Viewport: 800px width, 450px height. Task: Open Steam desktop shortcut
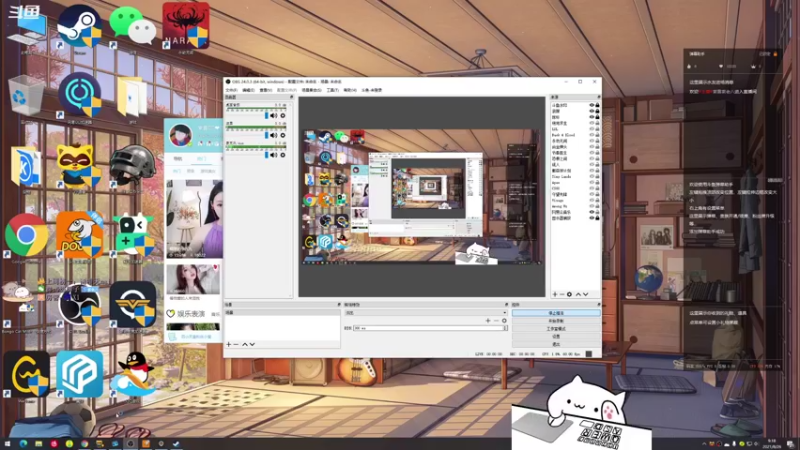pyautogui.click(x=80, y=26)
